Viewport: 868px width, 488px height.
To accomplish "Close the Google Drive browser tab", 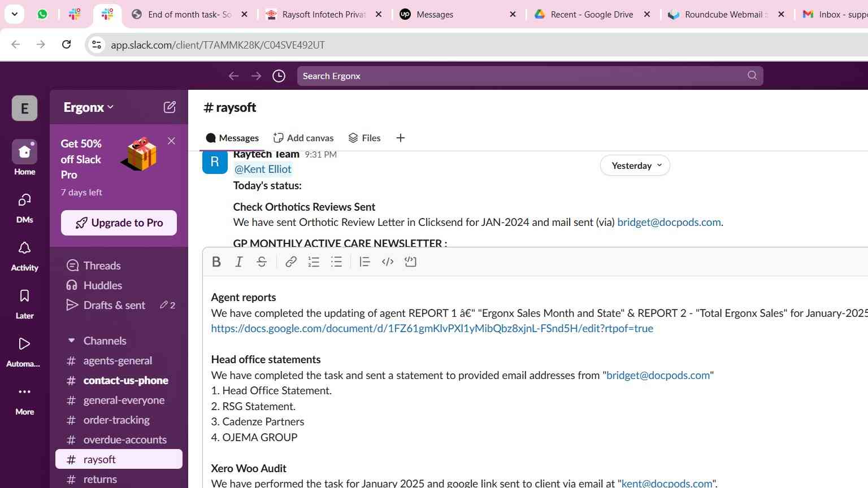I will point(647,15).
